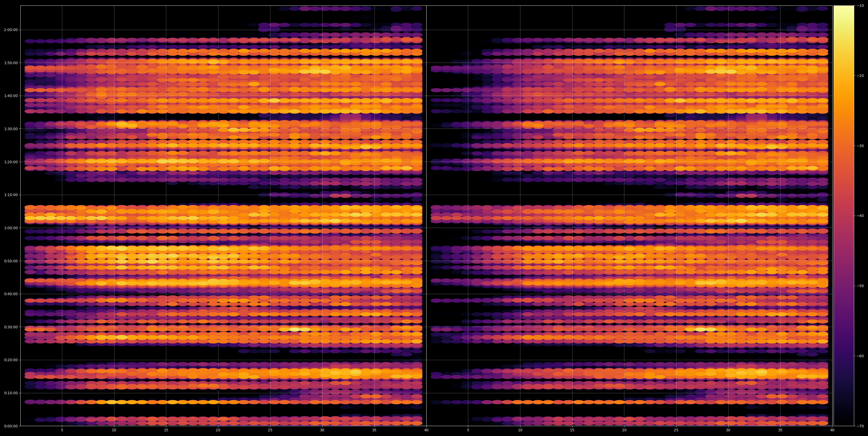Select the 1:40:00 time axis label

click(x=11, y=96)
